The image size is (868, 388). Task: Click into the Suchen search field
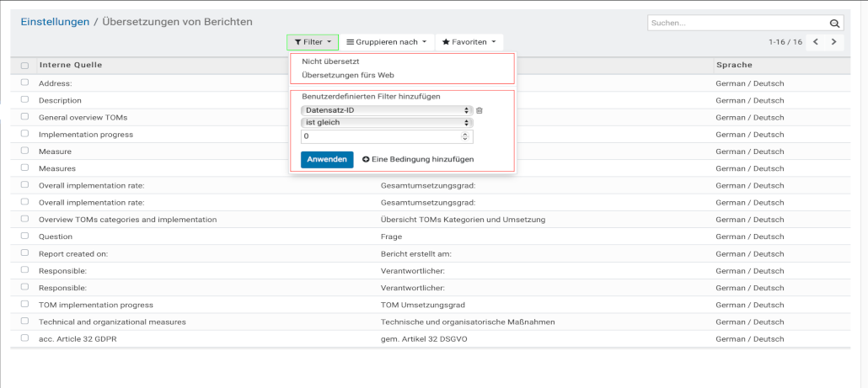[737, 24]
